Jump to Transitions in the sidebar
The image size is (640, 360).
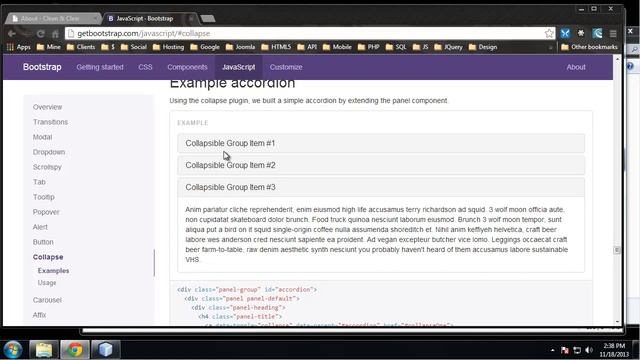[51, 122]
